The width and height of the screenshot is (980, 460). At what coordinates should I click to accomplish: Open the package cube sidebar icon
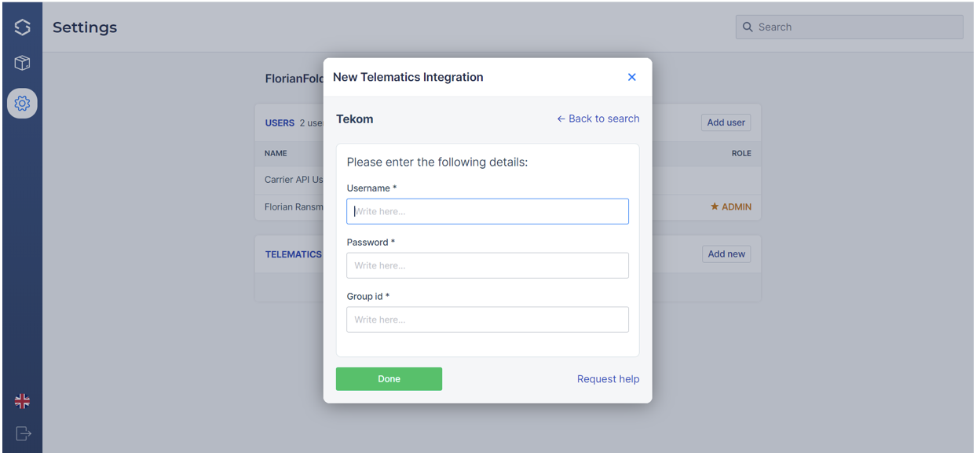click(x=22, y=63)
